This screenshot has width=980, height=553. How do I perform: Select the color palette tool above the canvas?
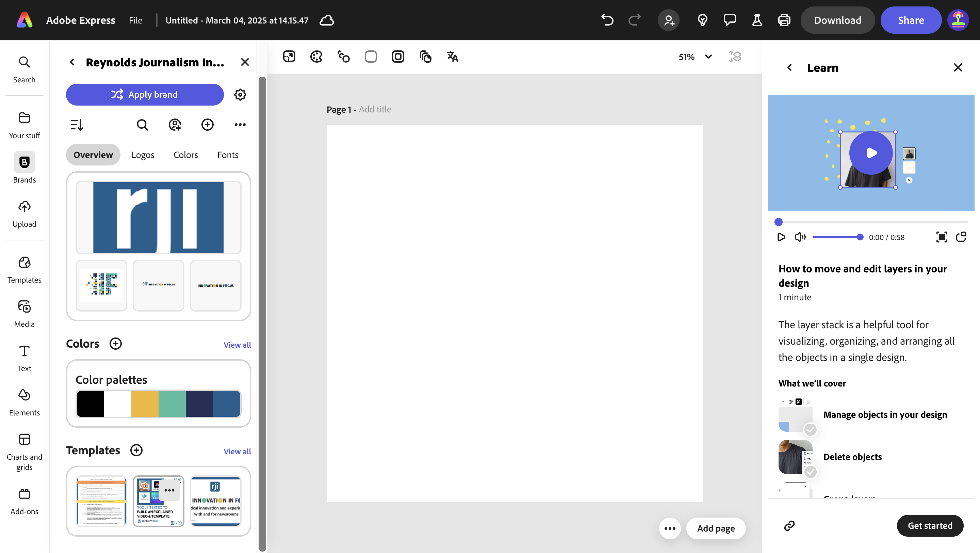316,56
